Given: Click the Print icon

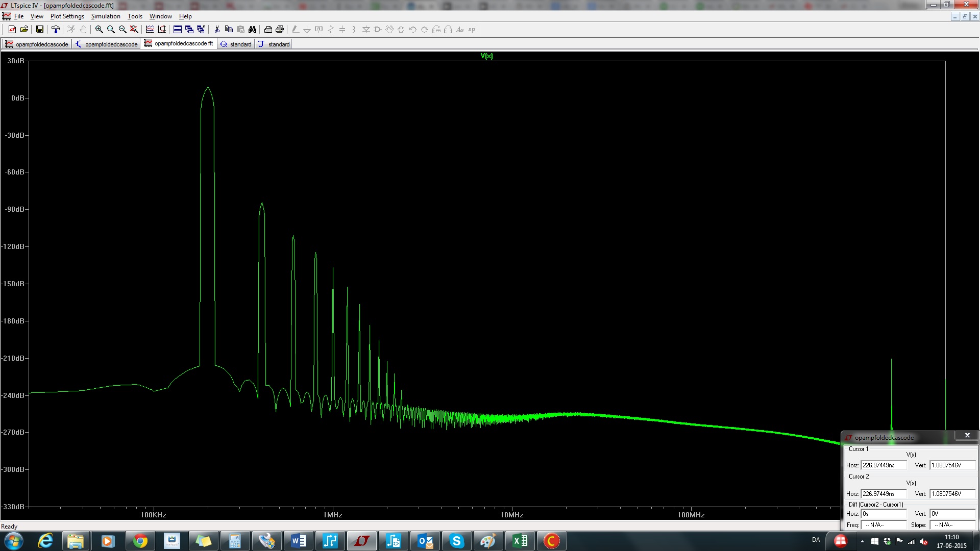Looking at the screenshot, I should tap(280, 30).
